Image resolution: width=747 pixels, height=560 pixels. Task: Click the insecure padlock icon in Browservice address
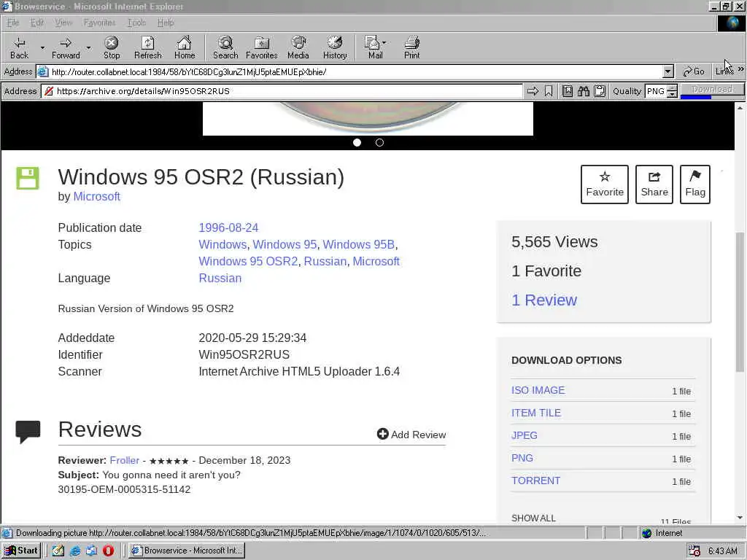click(x=49, y=91)
